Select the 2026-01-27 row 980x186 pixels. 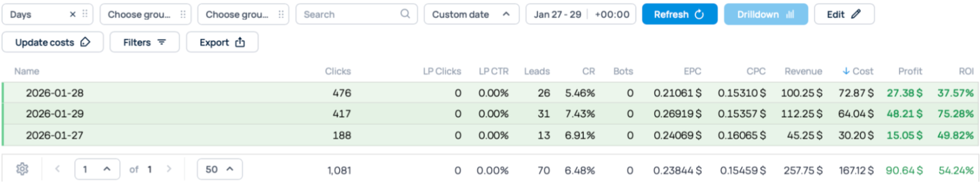(x=490, y=135)
